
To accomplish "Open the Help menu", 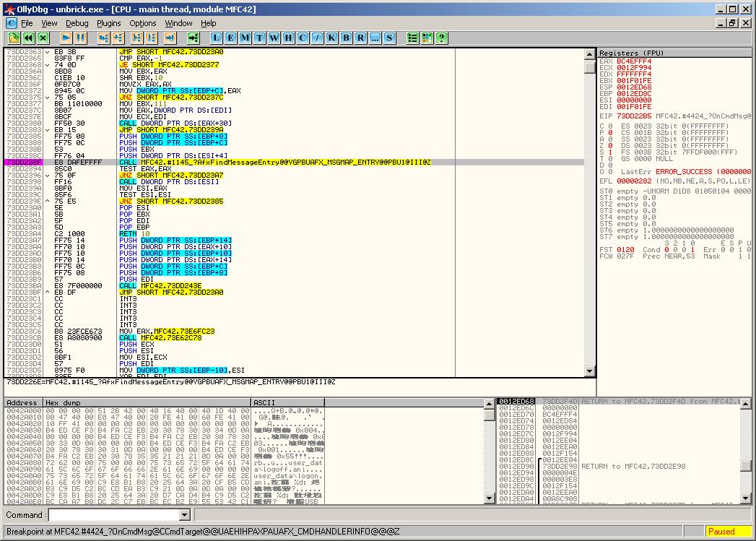I will (x=208, y=22).
